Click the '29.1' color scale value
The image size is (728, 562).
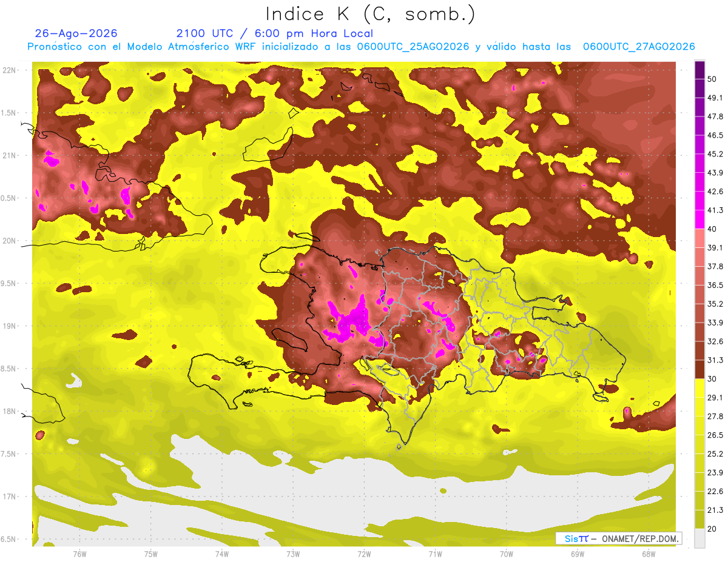[x=715, y=398]
